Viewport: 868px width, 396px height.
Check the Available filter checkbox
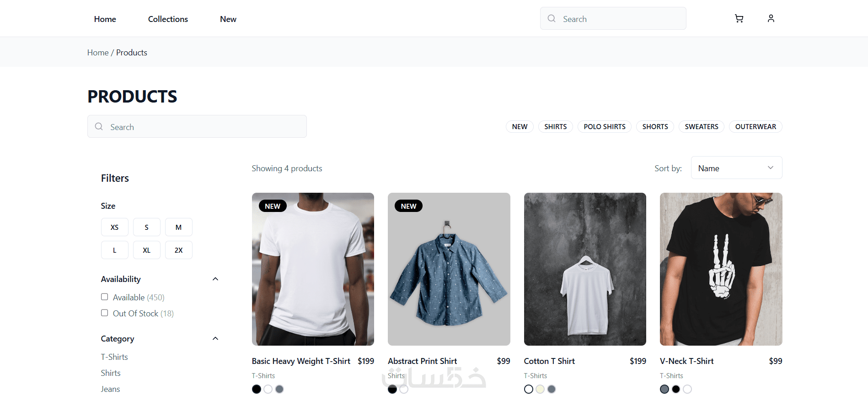[105, 297]
